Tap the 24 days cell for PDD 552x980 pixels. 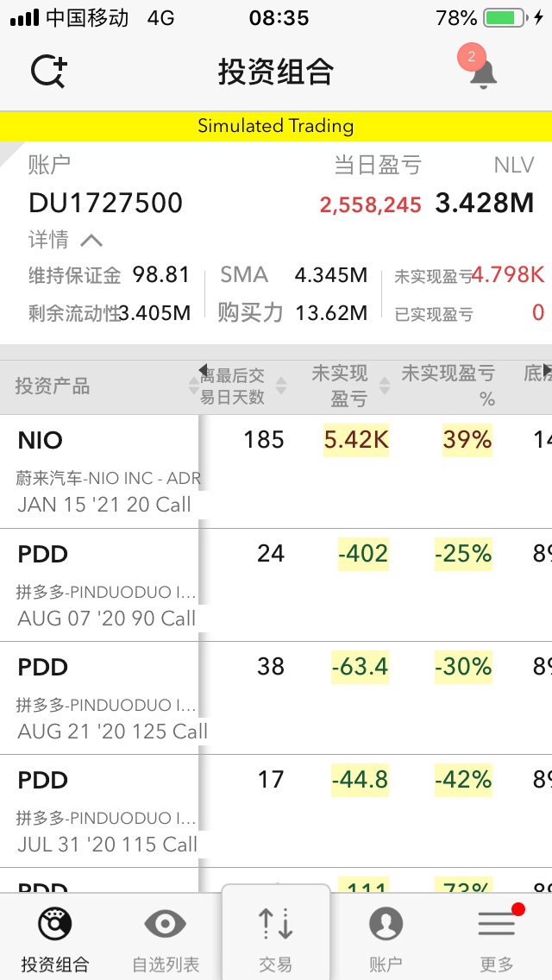(271, 554)
